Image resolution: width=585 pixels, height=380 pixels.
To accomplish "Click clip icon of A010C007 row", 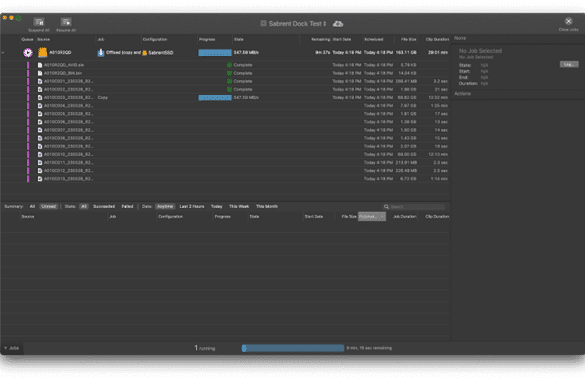I will point(40,130).
